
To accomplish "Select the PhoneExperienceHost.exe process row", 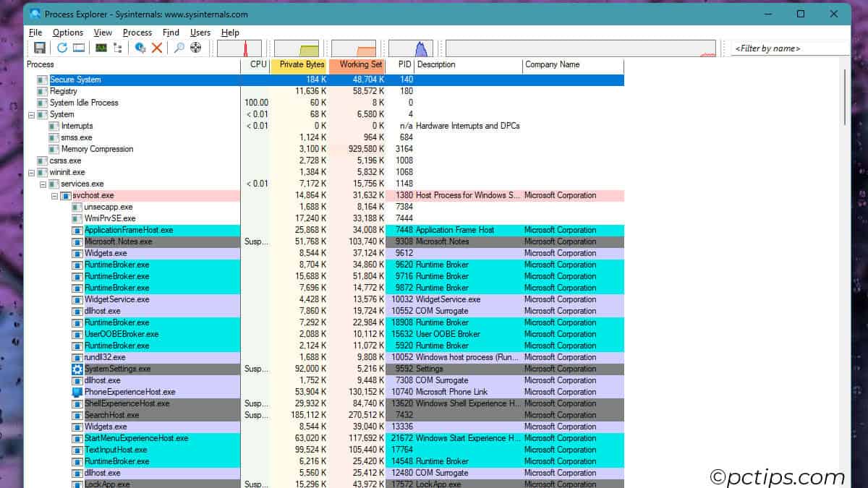I will (129, 392).
